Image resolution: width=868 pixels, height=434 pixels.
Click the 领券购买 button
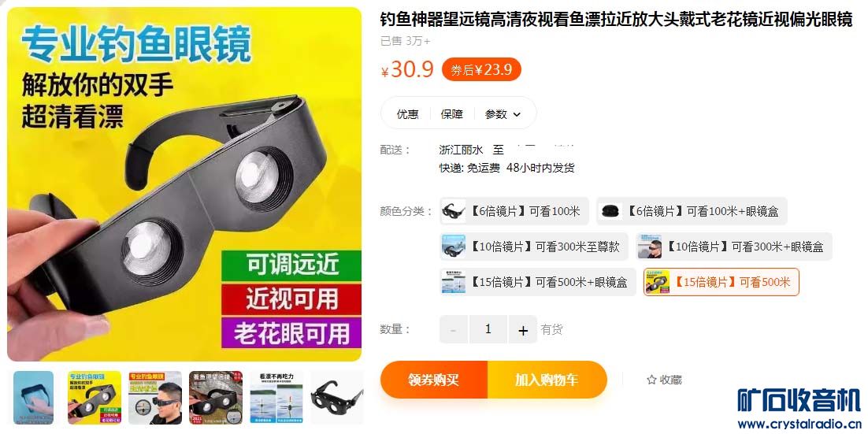click(434, 380)
